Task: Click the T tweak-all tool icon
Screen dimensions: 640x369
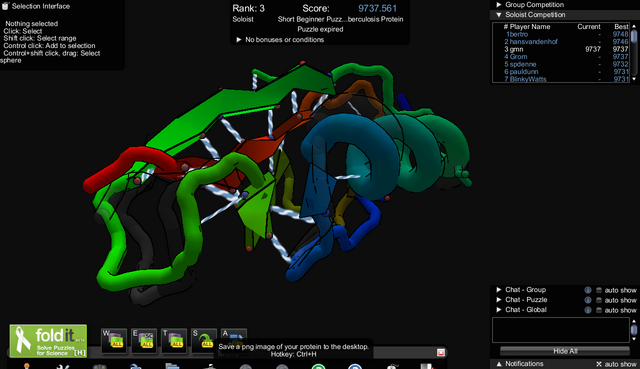Action: point(174,341)
